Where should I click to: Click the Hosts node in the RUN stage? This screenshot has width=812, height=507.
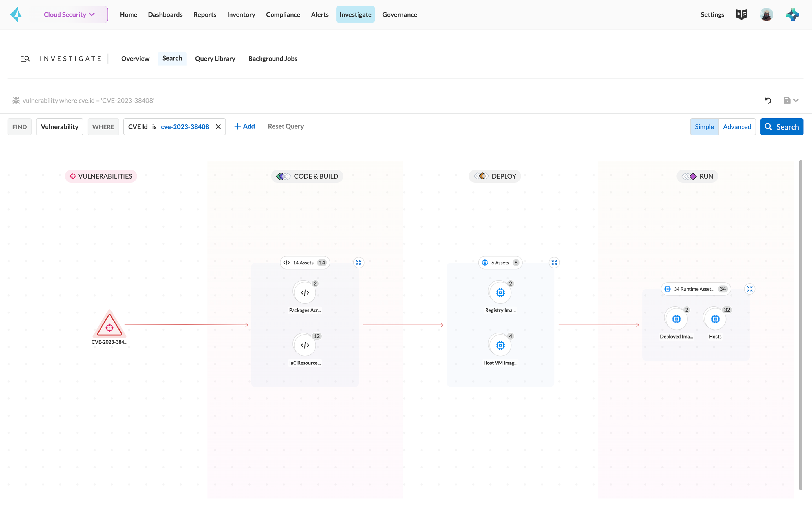click(715, 319)
